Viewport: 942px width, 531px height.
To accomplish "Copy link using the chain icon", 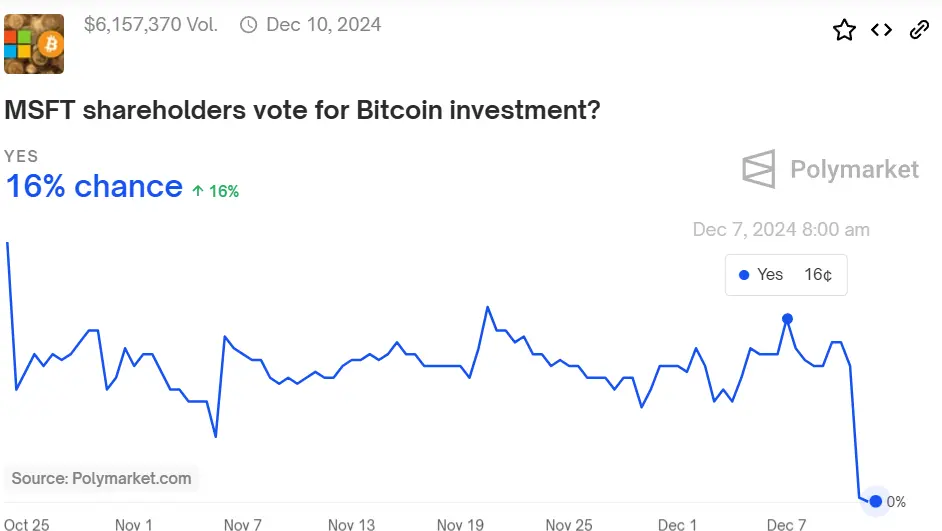I will 919,30.
